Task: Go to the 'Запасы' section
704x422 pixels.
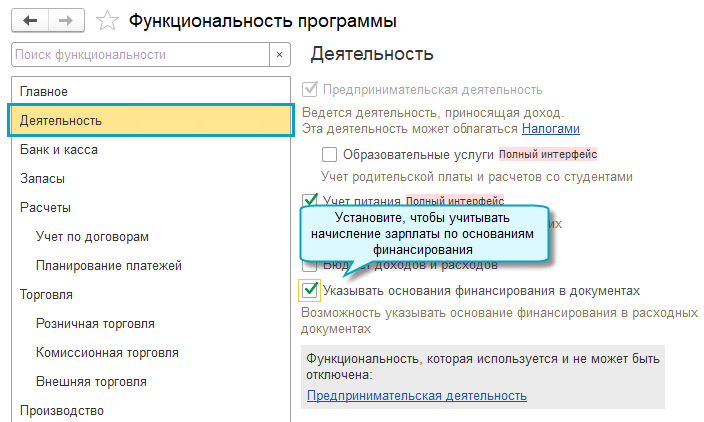Action: [42, 179]
